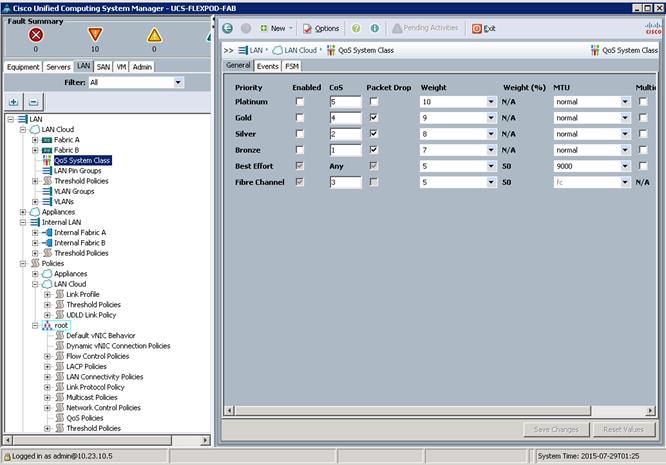Screen dimensions: 666x465
Task: Click the Exit button
Action: [x=484, y=28]
